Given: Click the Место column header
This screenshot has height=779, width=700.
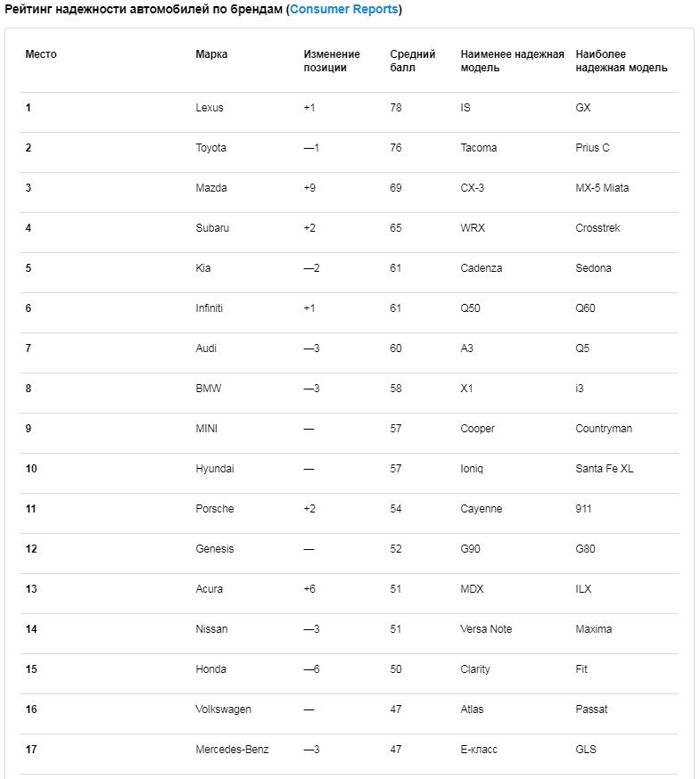Looking at the screenshot, I should tap(41, 54).
